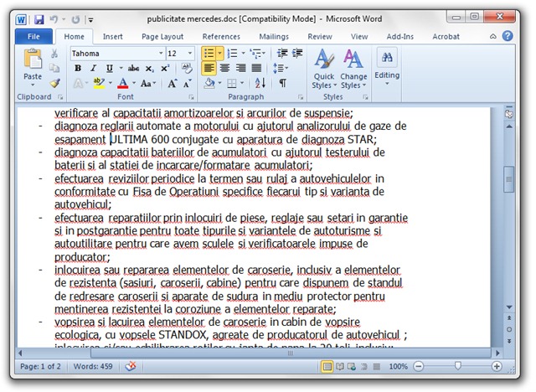Image resolution: width=536 pixels, height=392 pixels.
Task: Click the Justify alignment icon
Action: point(256,68)
